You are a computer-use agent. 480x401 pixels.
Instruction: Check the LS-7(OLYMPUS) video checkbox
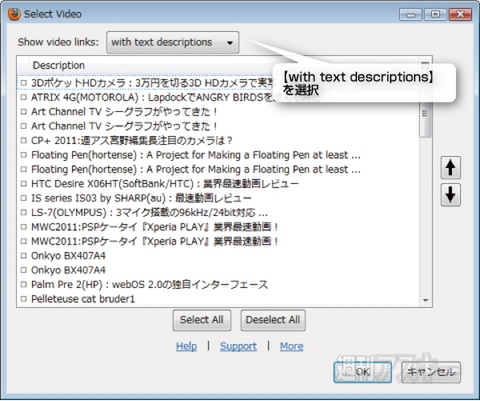click(x=23, y=212)
